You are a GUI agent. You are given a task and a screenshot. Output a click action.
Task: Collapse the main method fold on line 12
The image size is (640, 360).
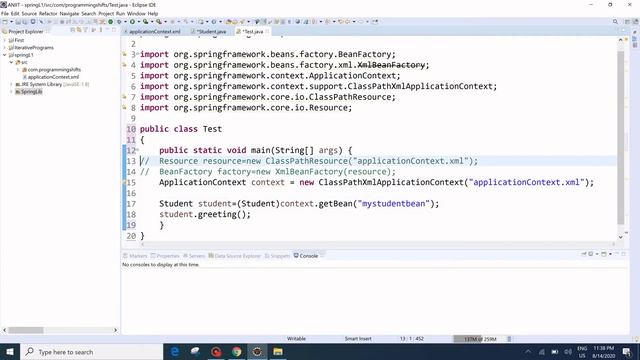[x=138, y=150]
